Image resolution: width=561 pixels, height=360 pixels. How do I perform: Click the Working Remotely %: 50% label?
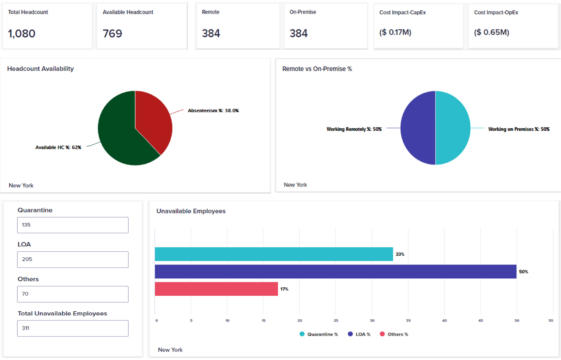click(354, 129)
